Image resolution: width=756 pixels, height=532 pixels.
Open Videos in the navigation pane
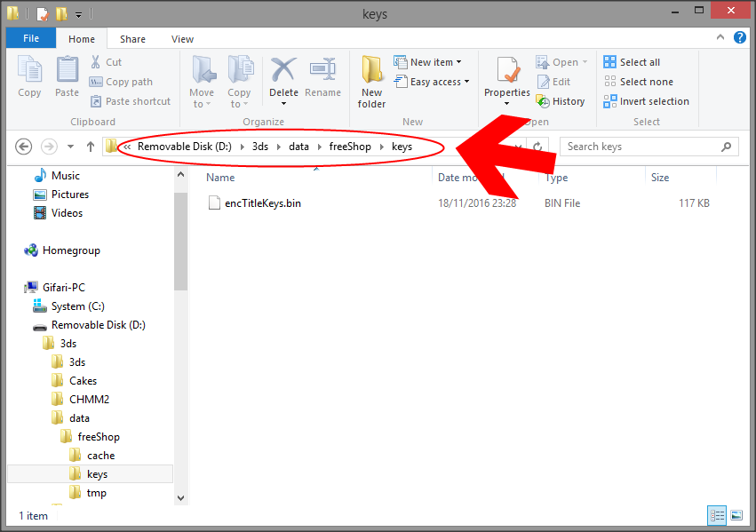tap(58, 213)
